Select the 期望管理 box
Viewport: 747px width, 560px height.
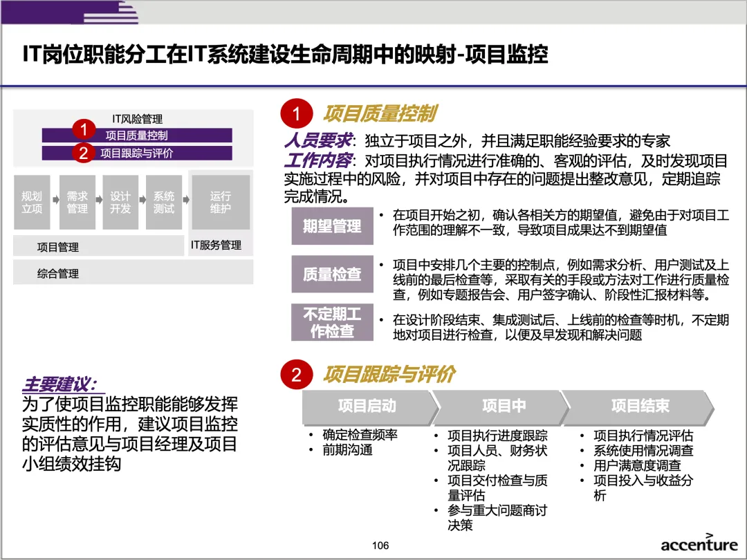(332, 225)
